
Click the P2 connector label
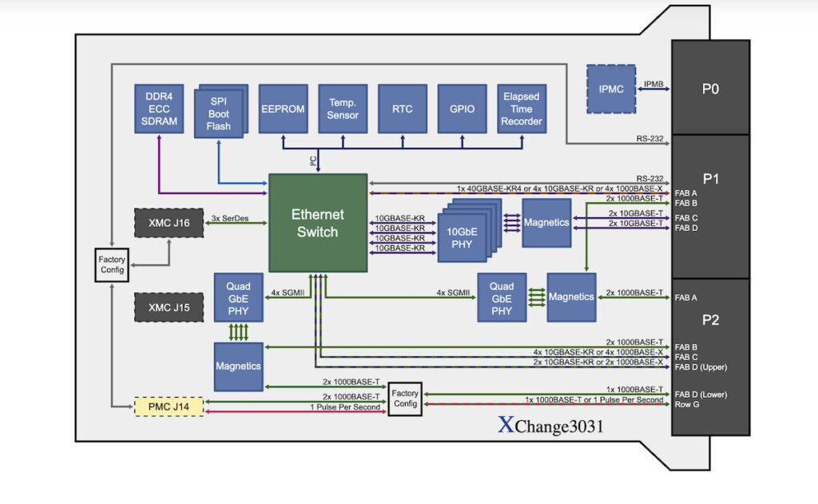click(x=710, y=319)
